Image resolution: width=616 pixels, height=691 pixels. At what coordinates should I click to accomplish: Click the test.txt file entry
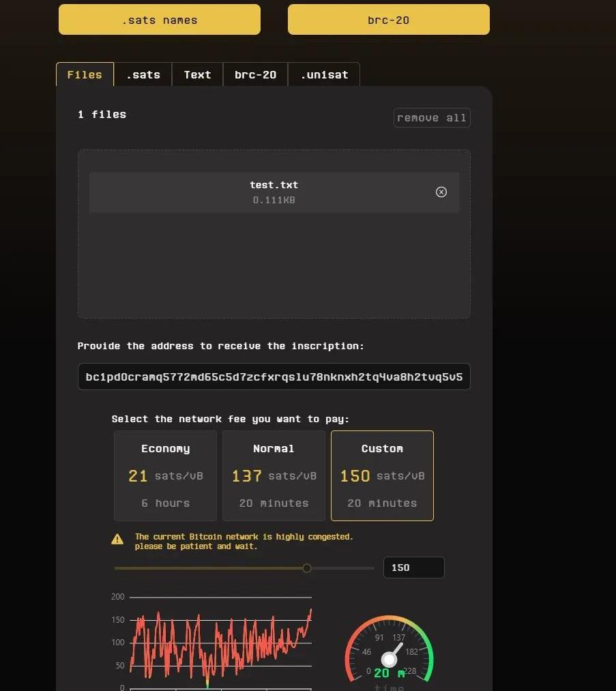click(x=274, y=192)
